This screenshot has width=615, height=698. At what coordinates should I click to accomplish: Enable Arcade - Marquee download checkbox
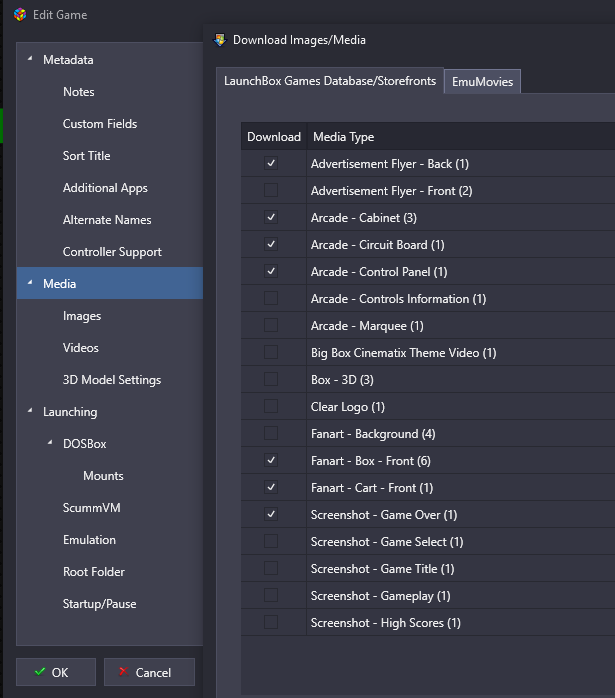tap(271, 325)
